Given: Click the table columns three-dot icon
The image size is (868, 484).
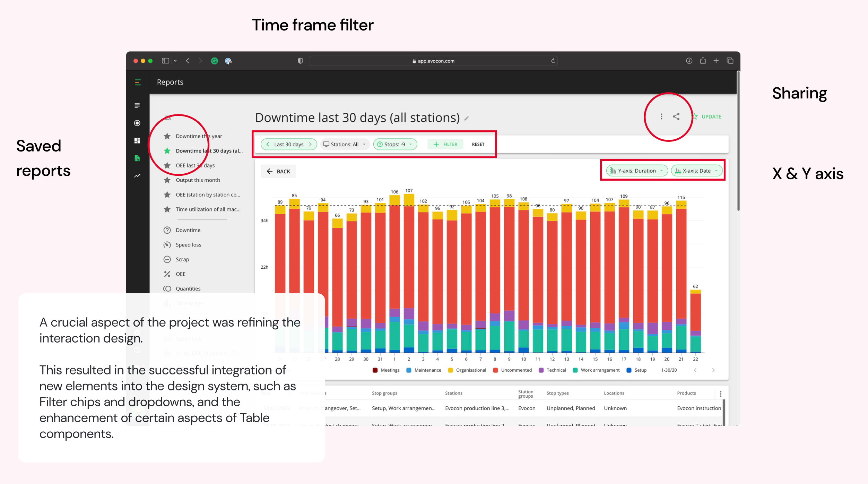Looking at the screenshot, I should coord(720,394).
